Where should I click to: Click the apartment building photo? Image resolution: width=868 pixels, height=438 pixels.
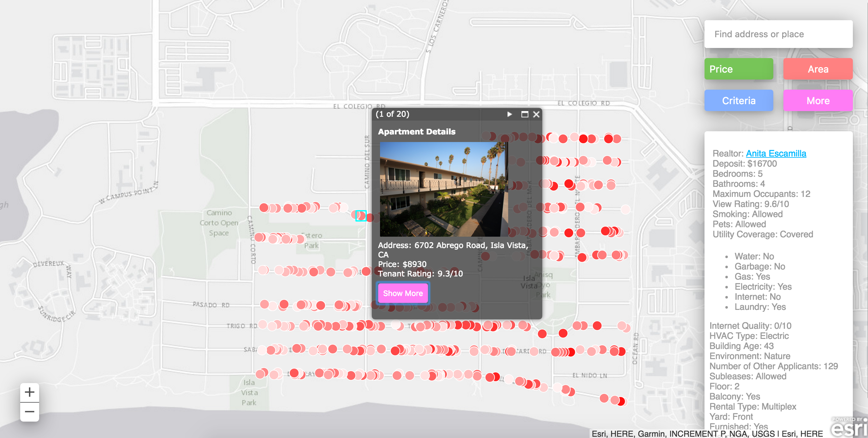click(x=443, y=189)
